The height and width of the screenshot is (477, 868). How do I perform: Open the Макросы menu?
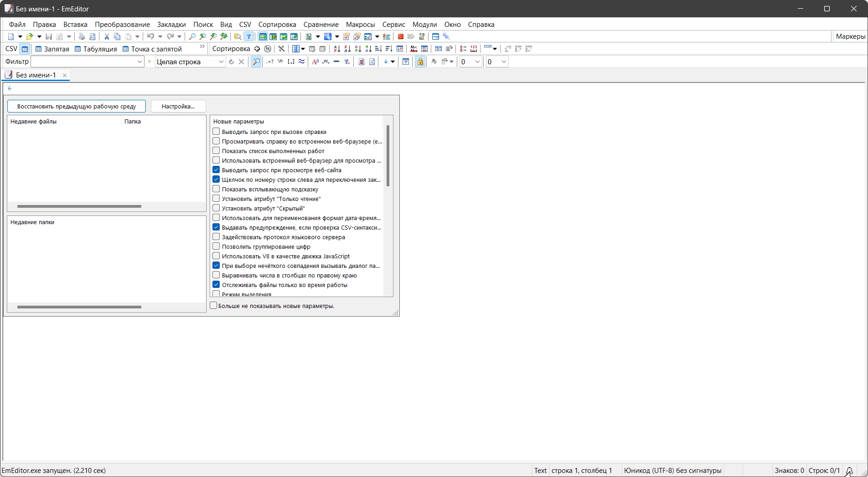[x=360, y=24]
